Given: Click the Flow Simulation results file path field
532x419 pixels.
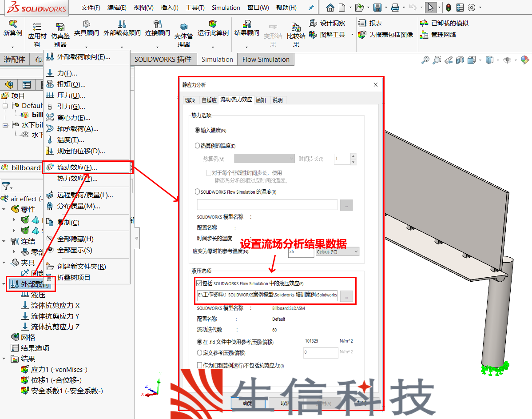Looking at the screenshot, I should click(267, 295).
